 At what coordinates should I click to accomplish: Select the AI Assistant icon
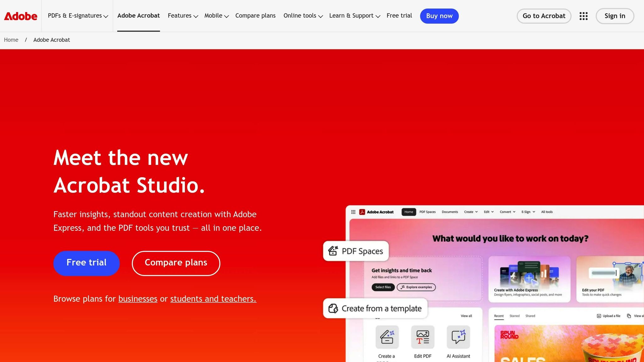coord(458,337)
